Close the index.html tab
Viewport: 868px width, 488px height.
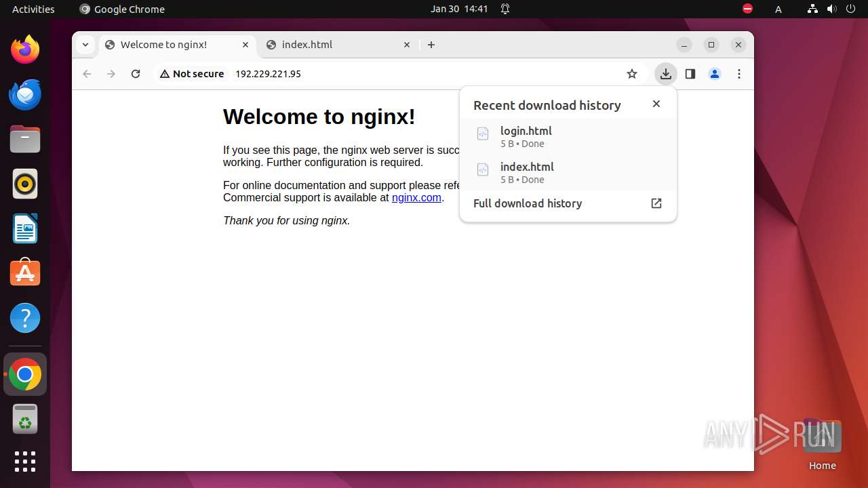point(407,45)
